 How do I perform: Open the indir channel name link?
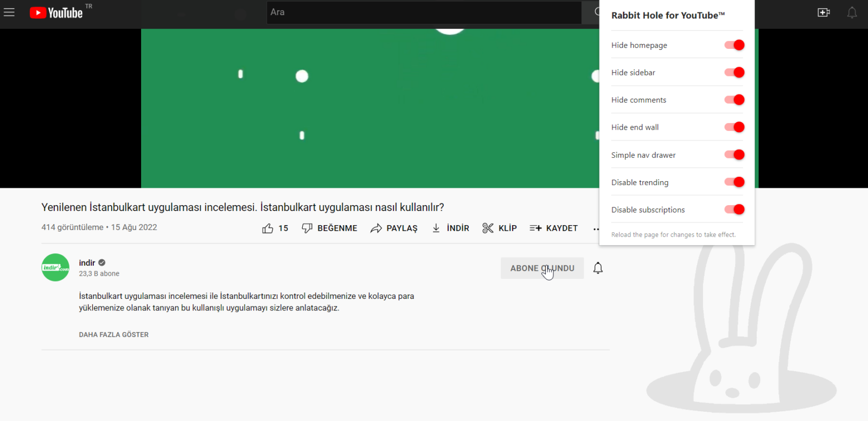87,263
